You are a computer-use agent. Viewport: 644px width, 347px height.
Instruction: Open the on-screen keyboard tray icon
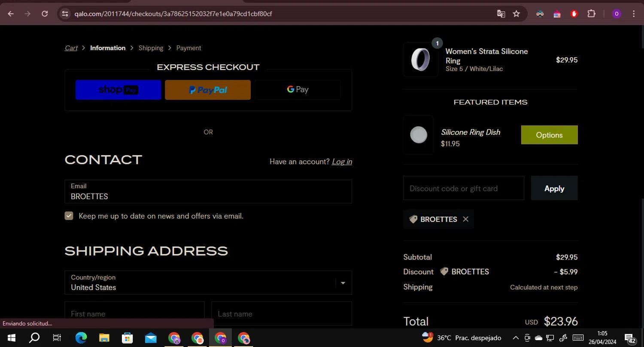[578, 338]
